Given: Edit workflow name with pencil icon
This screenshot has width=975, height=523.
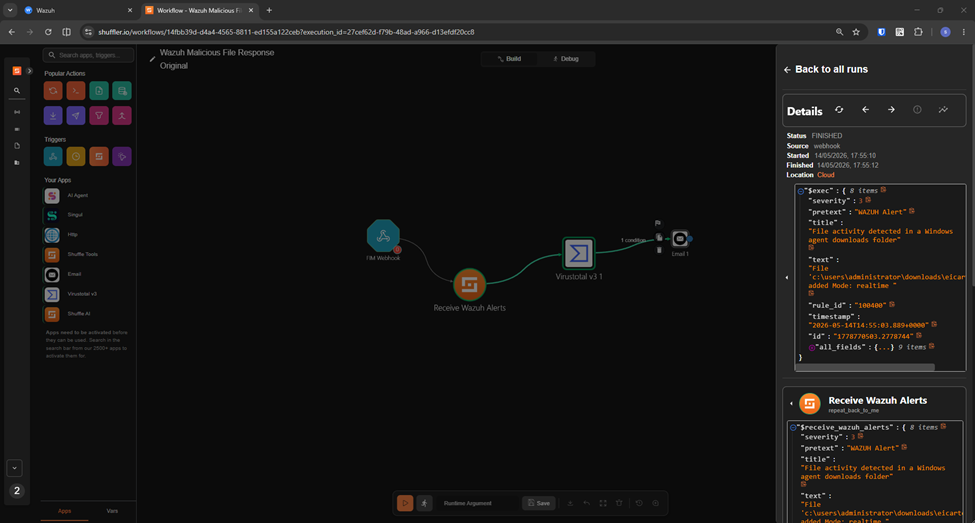Looking at the screenshot, I should pyautogui.click(x=152, y=59).
